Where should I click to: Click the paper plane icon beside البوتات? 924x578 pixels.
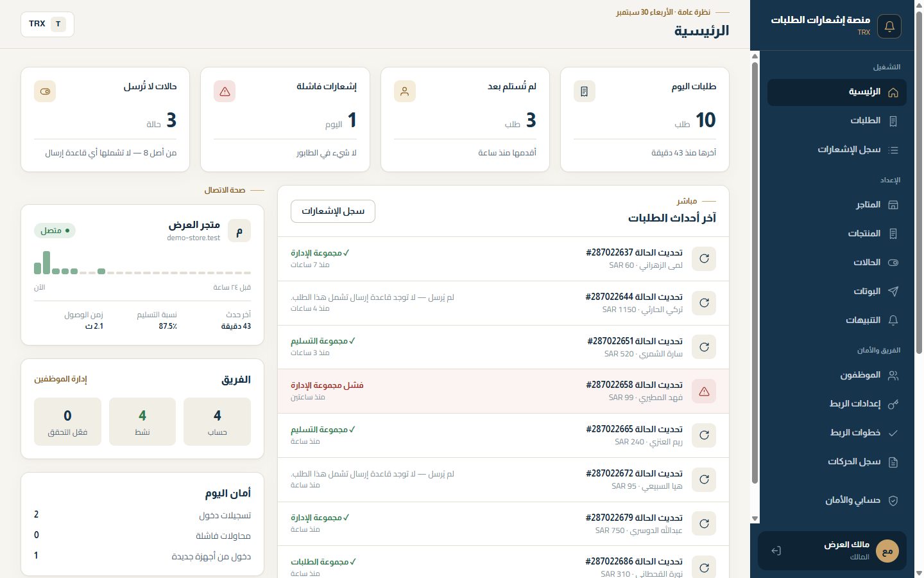click(x=893, y=292)
